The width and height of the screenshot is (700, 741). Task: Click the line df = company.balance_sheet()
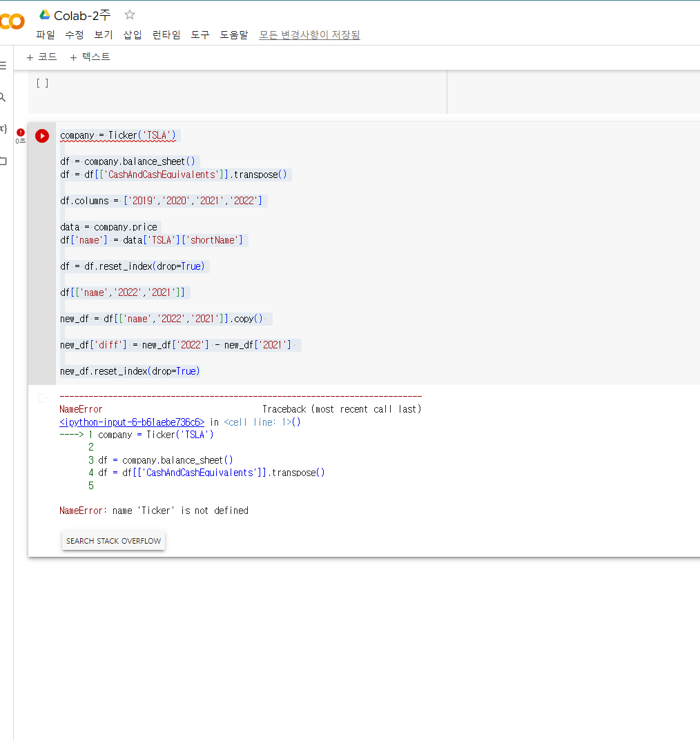pos(127,161)
